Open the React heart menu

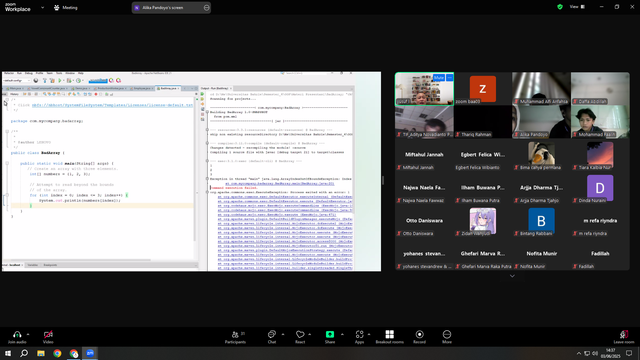[300, 337]
